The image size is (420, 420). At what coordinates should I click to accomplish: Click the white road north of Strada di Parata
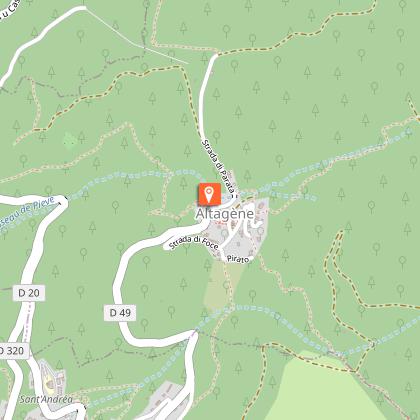pos(204,93)
